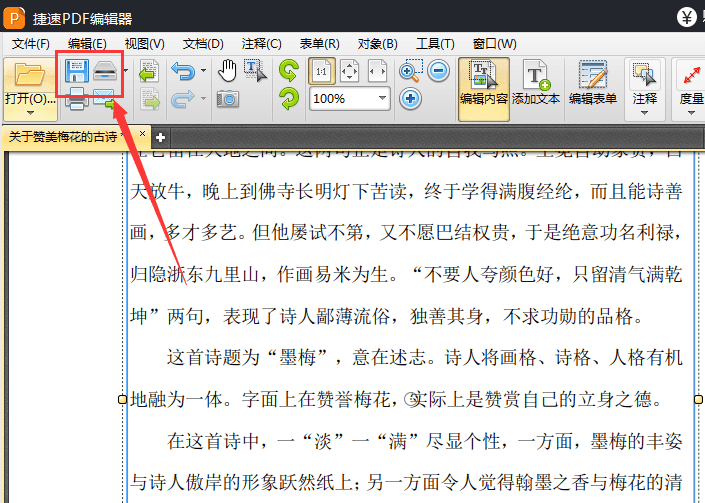Select the Text selection tool
The width and height of the screenshot is (705, 503).
(x=255, y=71)
